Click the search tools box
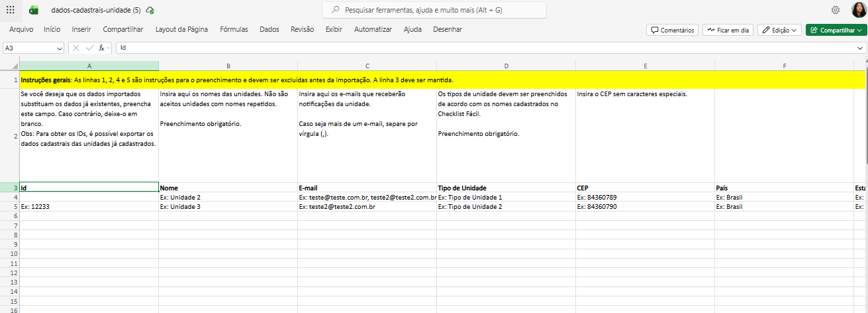 [434, 10]
